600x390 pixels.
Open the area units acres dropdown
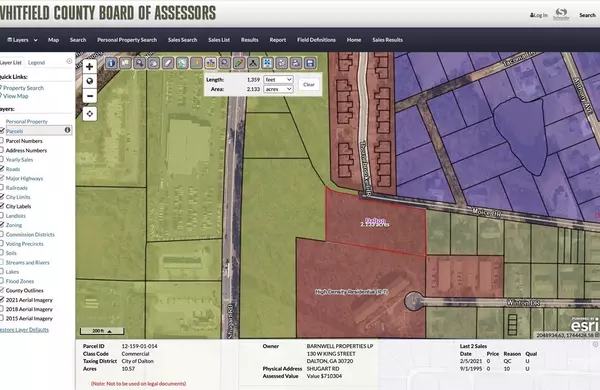point(278,89)
